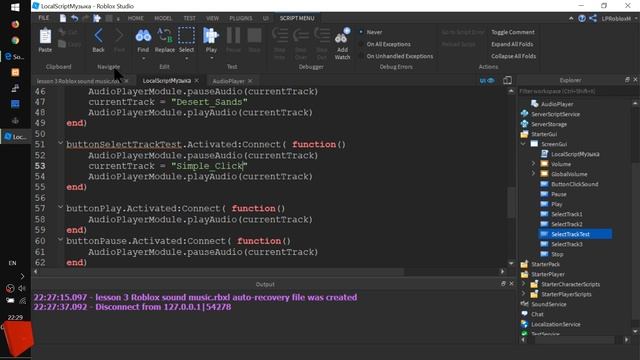Switch to the MODEL ribbon tab
640x360 pixels.
tap(163, 18)
